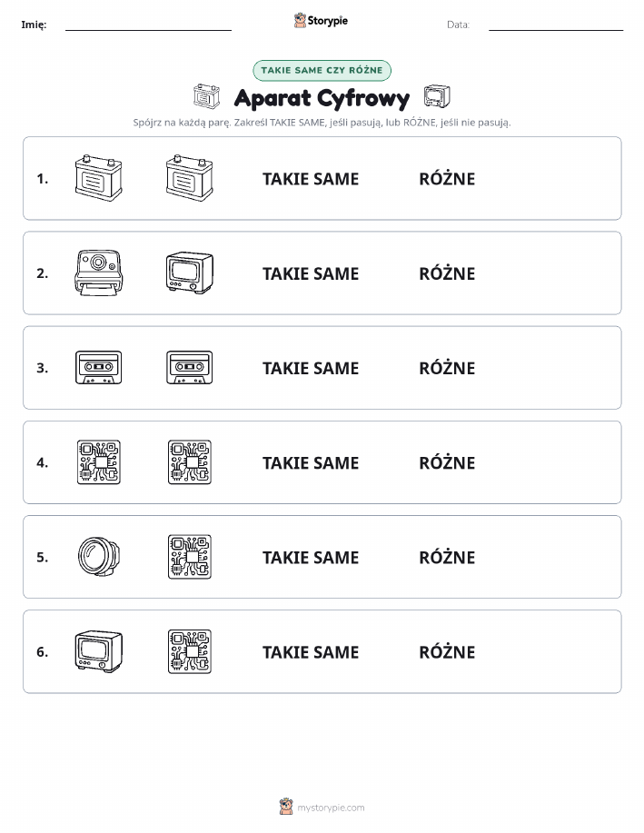Image resolution: width=644 pixels, height=833 pixels.
Task: Choose RÓŻNE for row 6
Action: [447, 652]
